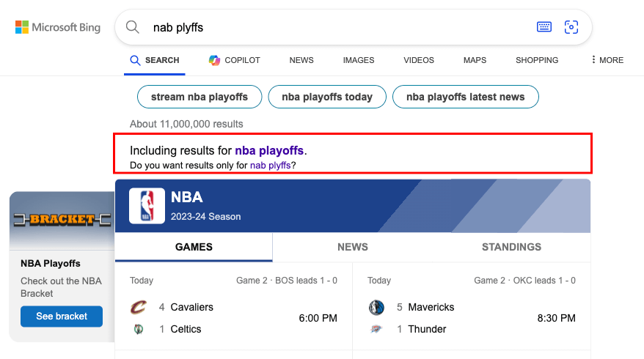Open the NEWS tab in NBA card
The height and width of the screenshot is (359, 644).
352,247
